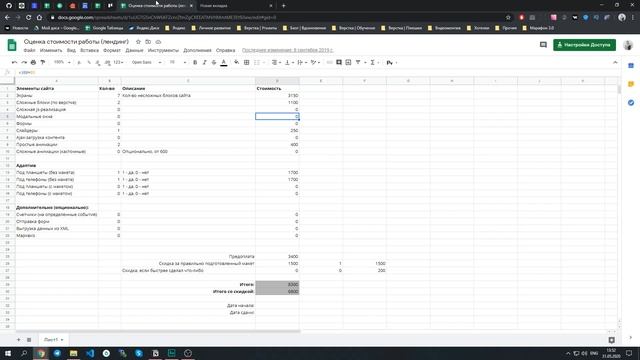
Task: Click the last edit history link
Action: (x=287, y=50)
